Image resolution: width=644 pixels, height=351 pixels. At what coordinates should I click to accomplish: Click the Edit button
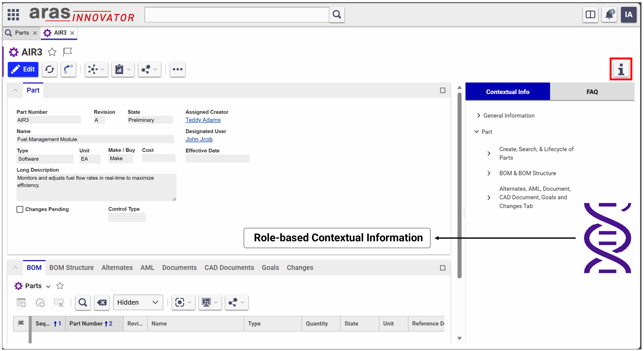[23, 69]
